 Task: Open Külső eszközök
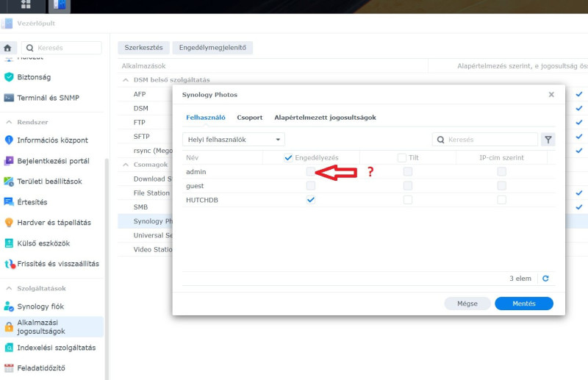[37, 243]
